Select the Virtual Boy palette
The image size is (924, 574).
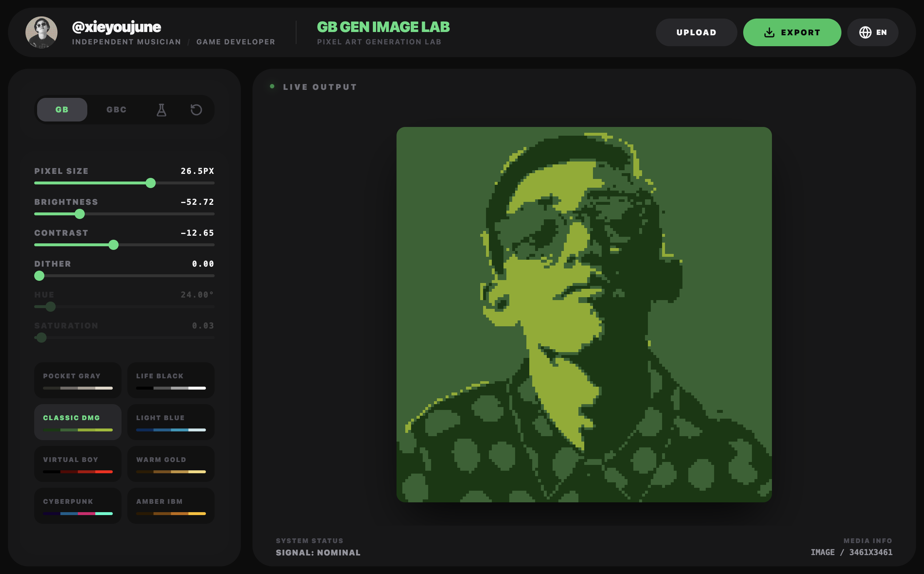(x=78, y=464)
